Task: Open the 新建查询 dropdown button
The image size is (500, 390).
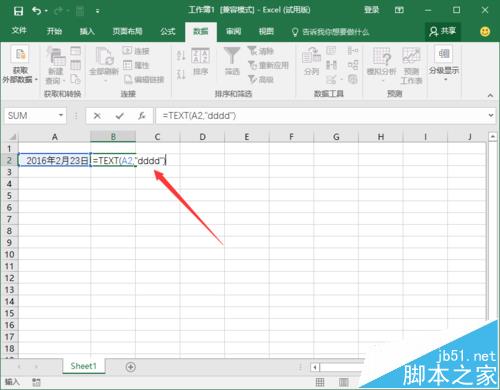Action: click(x=56, y=66)
